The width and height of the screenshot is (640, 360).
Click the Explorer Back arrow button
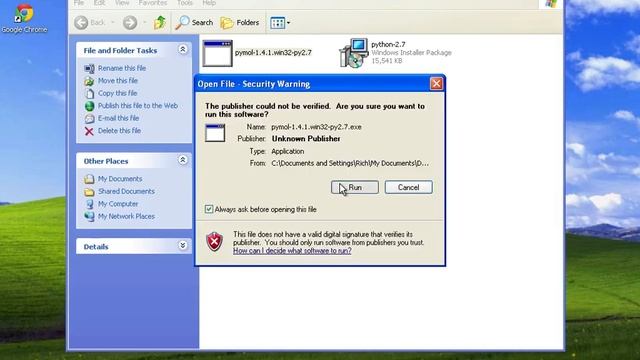[81, 23]
